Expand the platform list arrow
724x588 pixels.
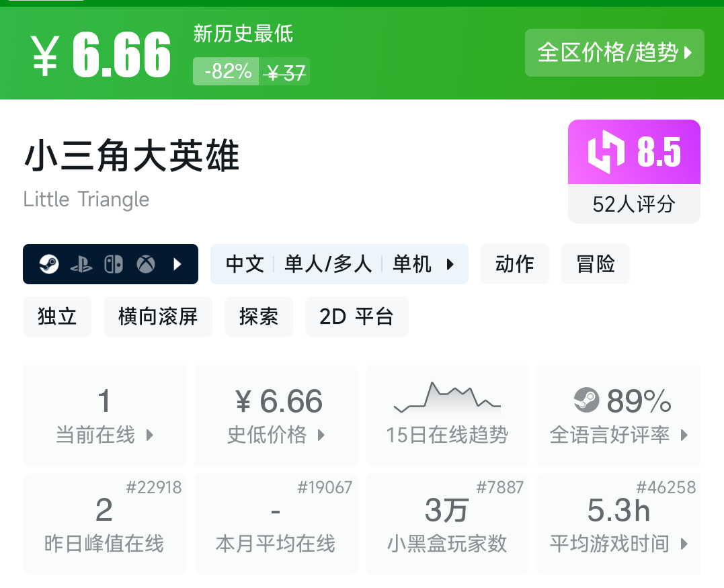[177, 264]
